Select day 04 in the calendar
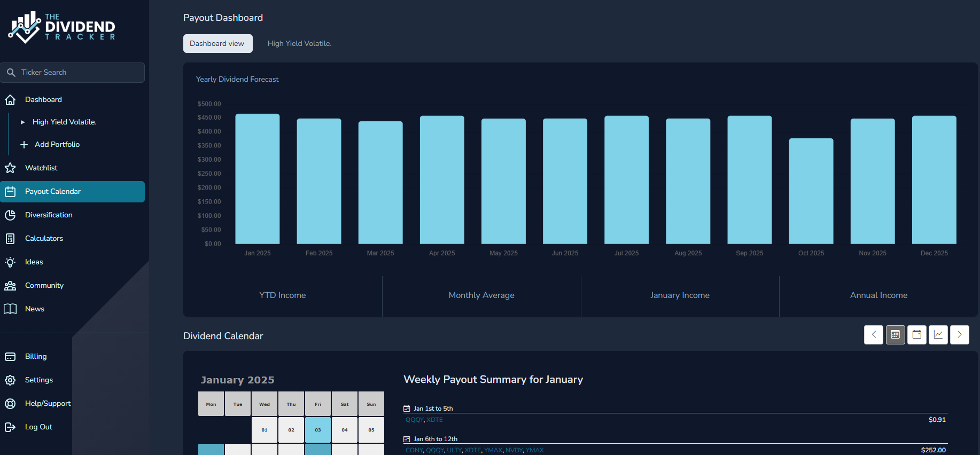This screenshot has width=980, height=455. [345, 430]
